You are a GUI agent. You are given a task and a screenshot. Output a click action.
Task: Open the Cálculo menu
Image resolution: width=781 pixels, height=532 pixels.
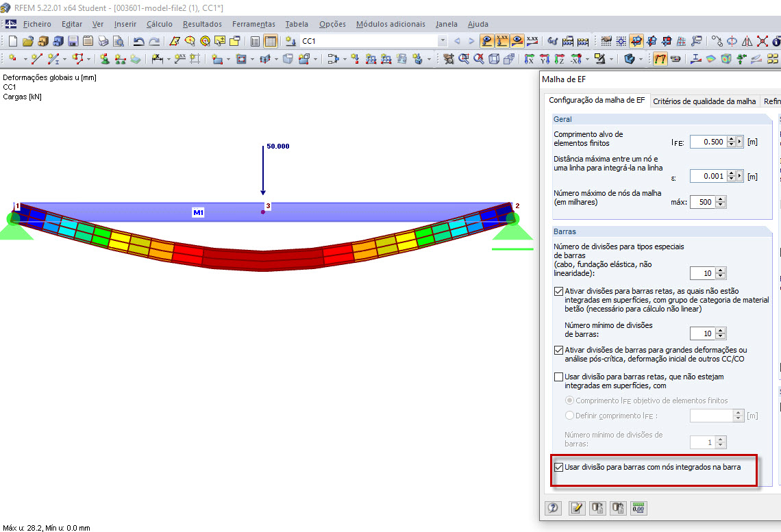coord(160,24)
